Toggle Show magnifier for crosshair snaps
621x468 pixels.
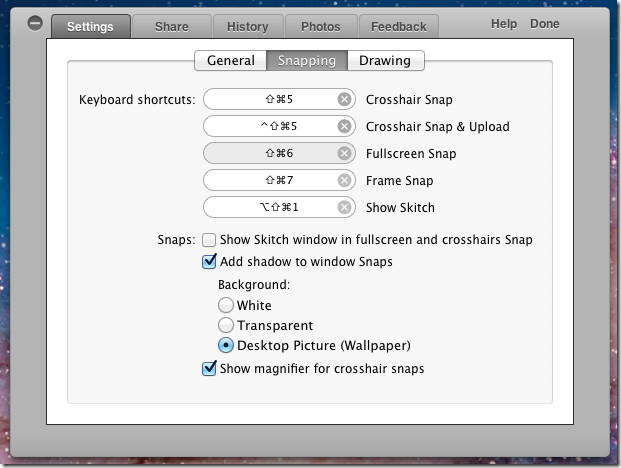(x=209, y=369)
